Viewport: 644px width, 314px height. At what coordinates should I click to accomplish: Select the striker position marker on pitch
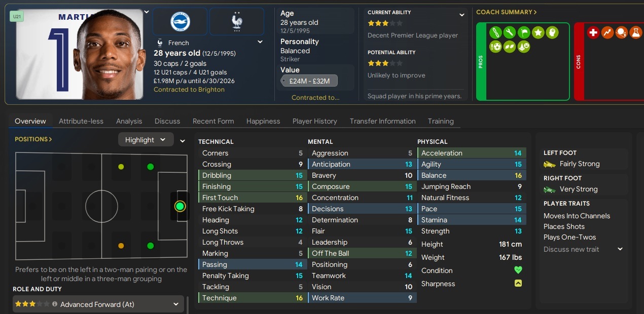point(180,206)
